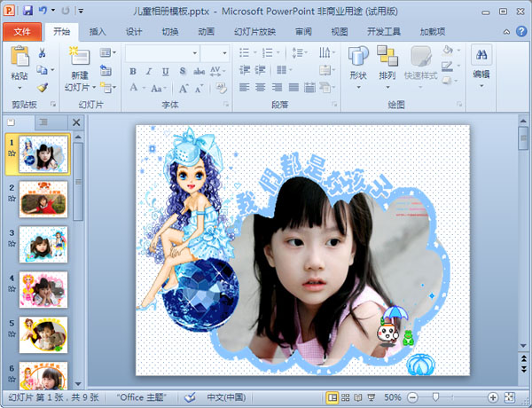This screenshot has width=532, height=408.
Task: Open line spacing dropdown
Action: point(300,52)
